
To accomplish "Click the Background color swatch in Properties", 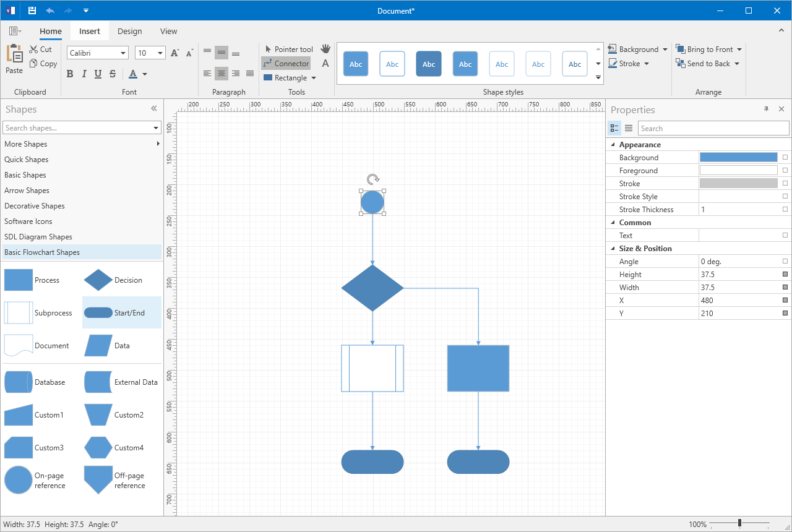I will pos(738,157).
